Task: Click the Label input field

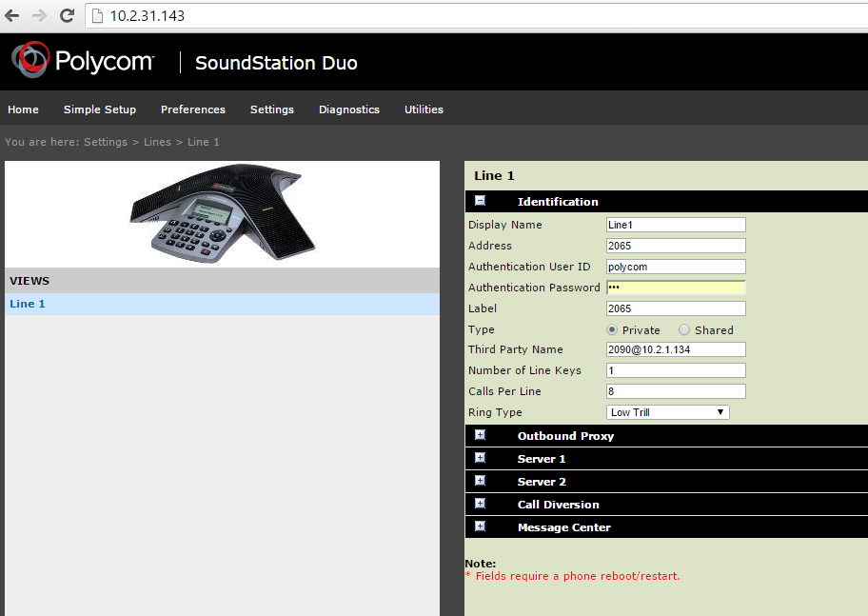Action: pyautogui.click(x=676, y=308)
